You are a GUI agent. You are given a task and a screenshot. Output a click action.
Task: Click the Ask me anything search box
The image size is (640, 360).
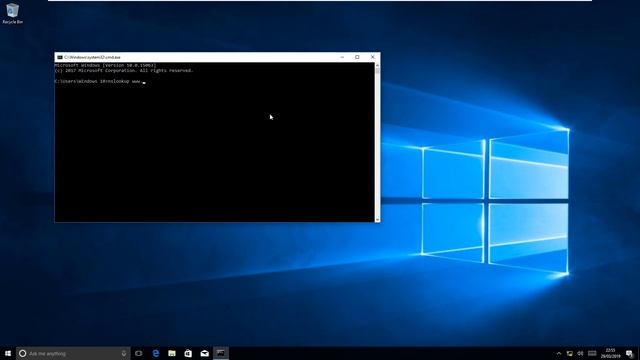(x=73, y=353)
